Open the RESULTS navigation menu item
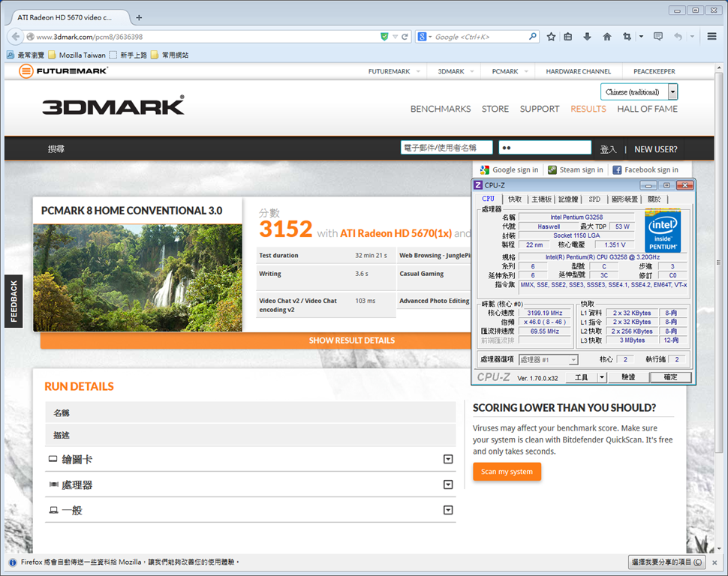Image resolution: width=728 pixels, height=576 pixels. pyautogui.click(x=588, y=109)
